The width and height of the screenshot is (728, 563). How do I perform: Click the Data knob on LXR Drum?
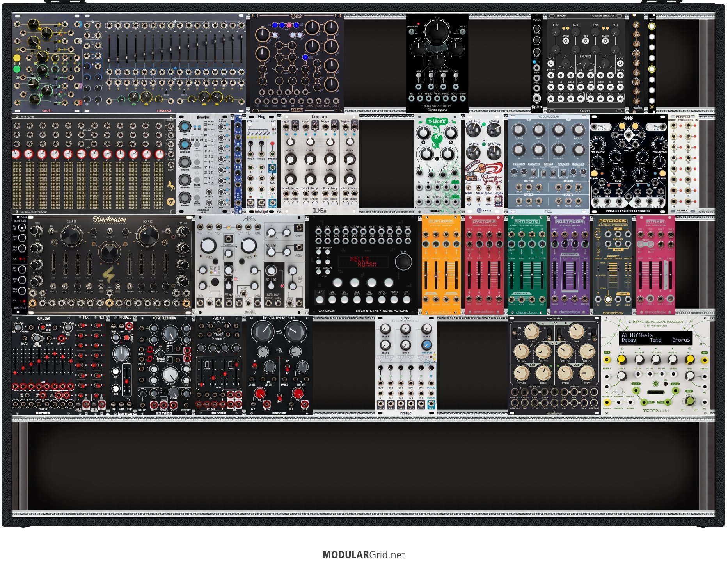403,262
